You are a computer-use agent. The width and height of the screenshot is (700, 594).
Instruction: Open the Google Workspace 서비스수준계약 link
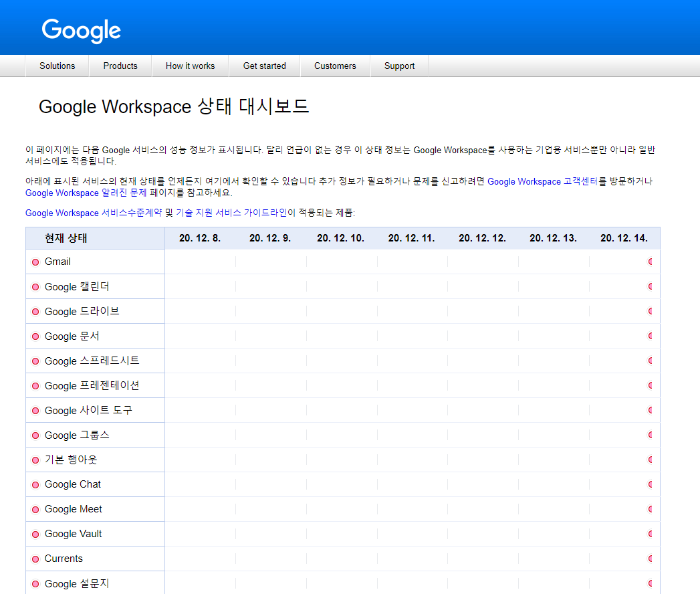click(94, 213)
